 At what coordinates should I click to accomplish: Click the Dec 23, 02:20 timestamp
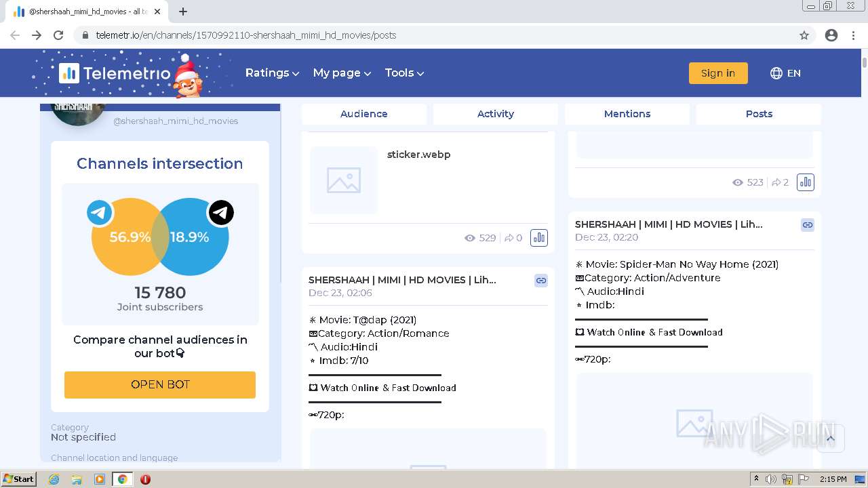pos(607,237)
